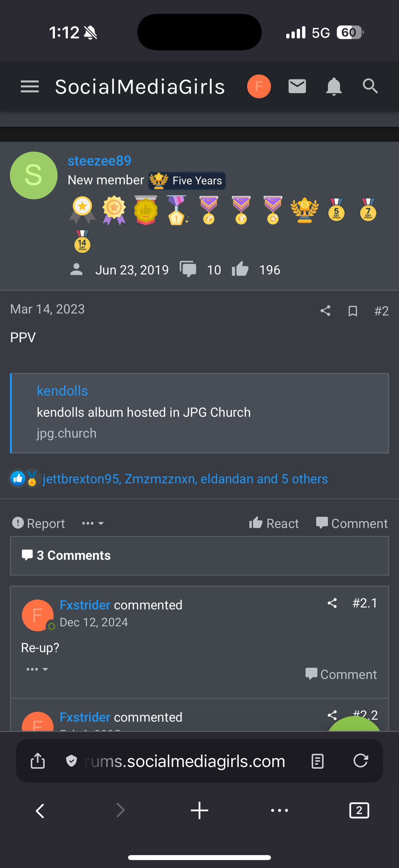Expand more options under Re-up? comment
This screenshot has height=868, width=399.
[x=37, y=669]
